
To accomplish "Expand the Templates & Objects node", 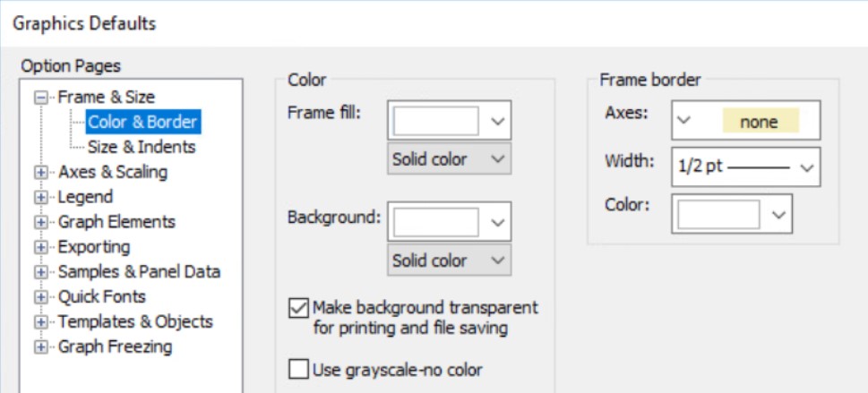I will coord(40,322).
